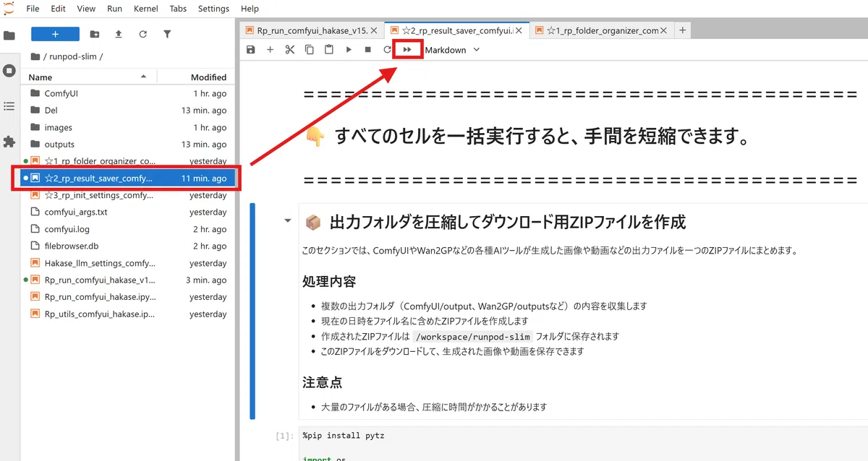Collapse the 出力フォルダを圧縮 heading section

pyautogui.click(x=288, y=221)
